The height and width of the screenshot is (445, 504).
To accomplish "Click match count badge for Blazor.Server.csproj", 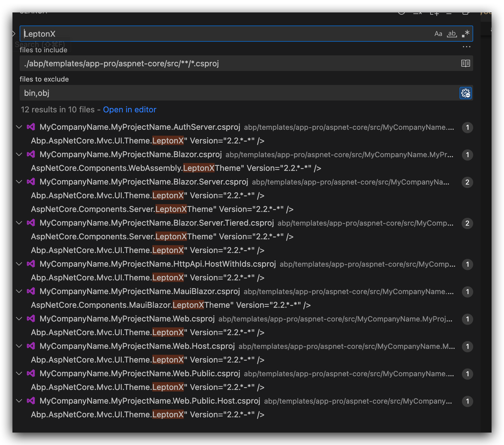I will point(467,182).
